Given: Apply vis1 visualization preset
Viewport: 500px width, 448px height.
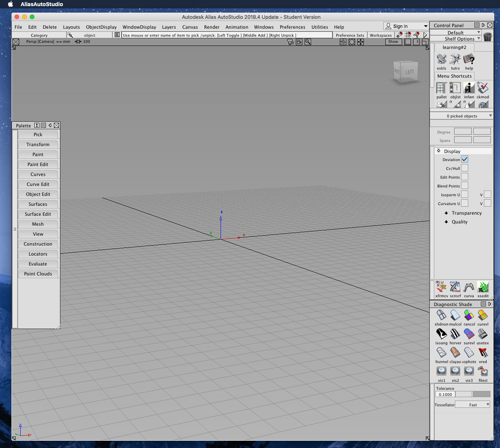Looking at the screenshot, I should pos(442,371).
